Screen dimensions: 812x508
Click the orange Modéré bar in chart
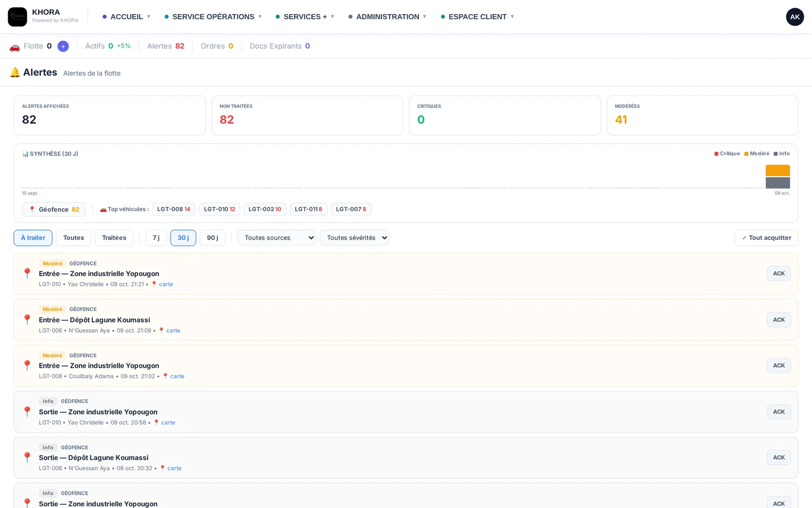[x=777, y=171]
